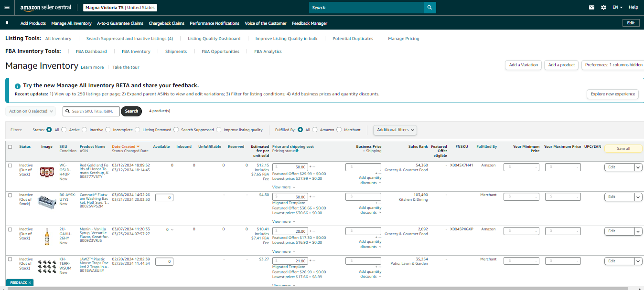Click the Amazon Seller Central logo

coord(46,8)
